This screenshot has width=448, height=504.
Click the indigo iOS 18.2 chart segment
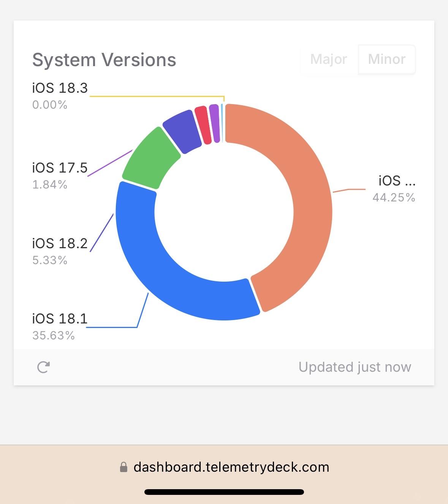click(182, 131)
